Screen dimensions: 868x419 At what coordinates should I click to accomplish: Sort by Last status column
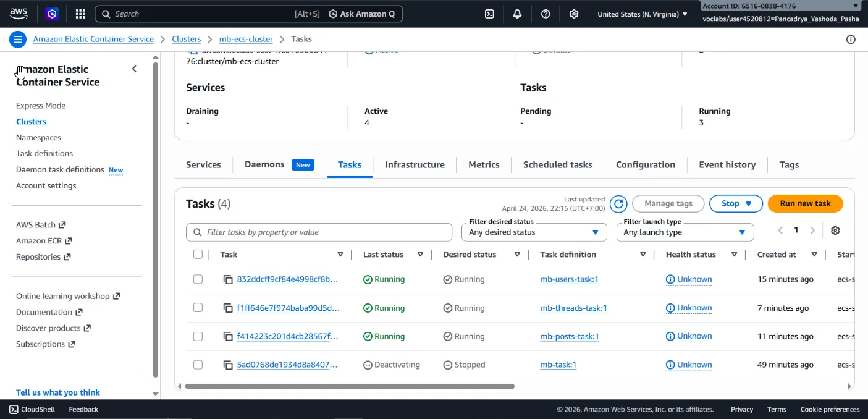pyautogui.click(x=420, y=255)
